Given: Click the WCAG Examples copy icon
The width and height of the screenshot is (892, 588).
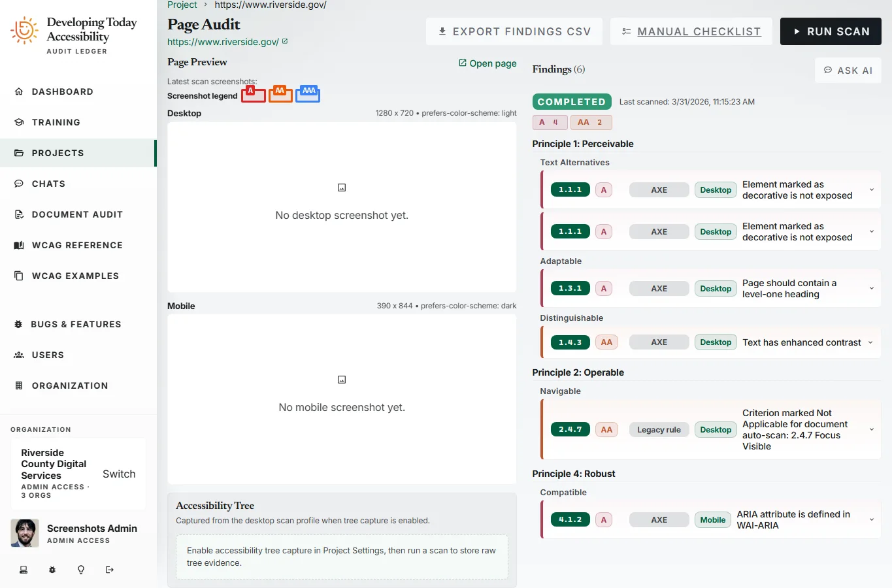Looking at the screenshot, I should (x=19, y=276).
